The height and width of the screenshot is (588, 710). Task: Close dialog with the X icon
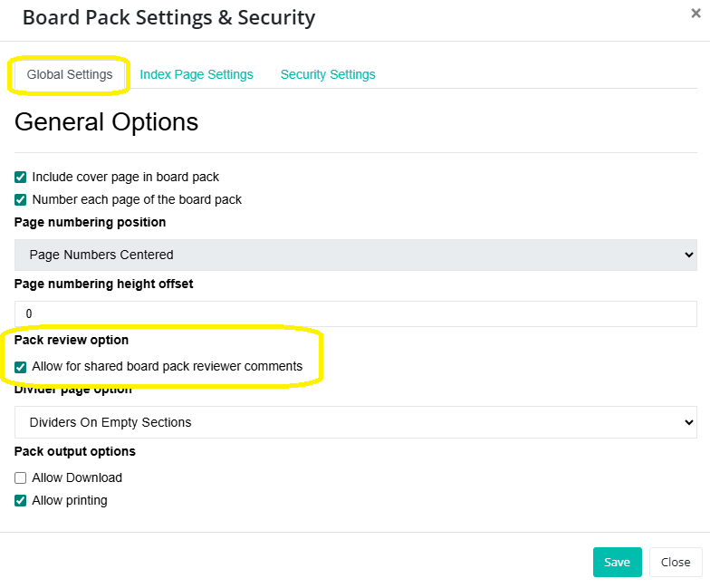click(x=694, y=14)
